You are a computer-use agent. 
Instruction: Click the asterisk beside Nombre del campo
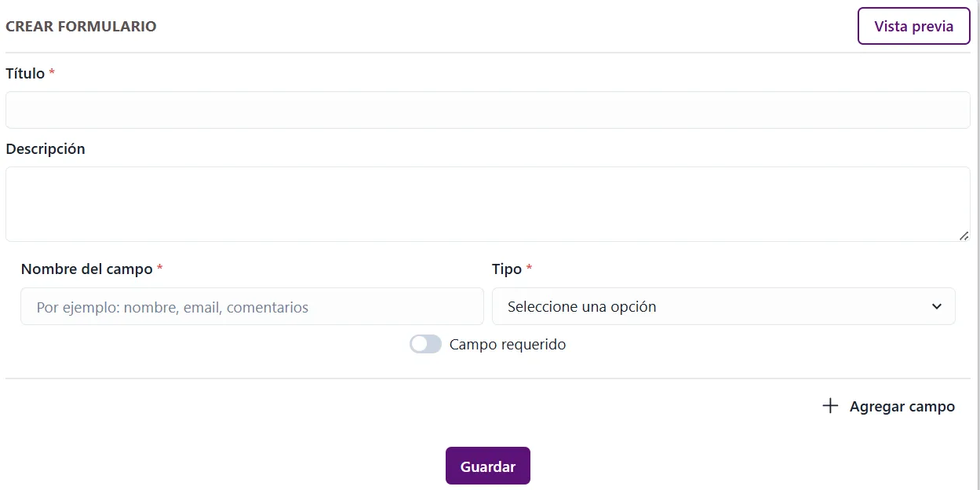(159, 269)
